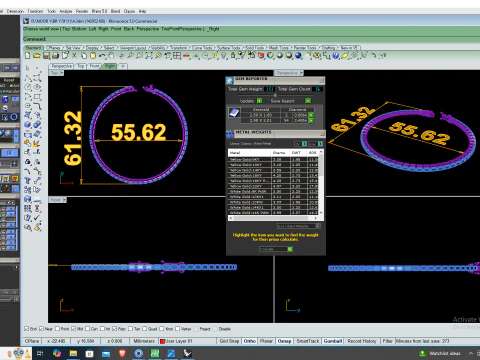Click the Open file folder icon
Screen dimensions: 480x360
point(37,56)
